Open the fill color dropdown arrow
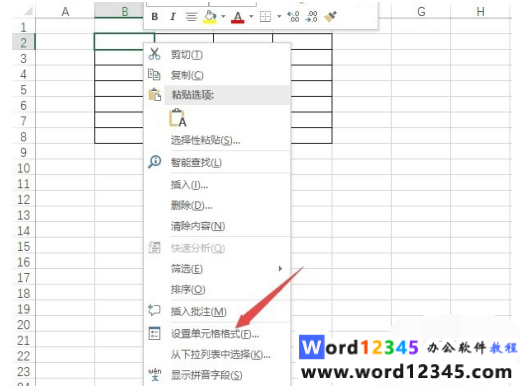The height and width of the screenshot is (388, 522). tap(223, 16)
